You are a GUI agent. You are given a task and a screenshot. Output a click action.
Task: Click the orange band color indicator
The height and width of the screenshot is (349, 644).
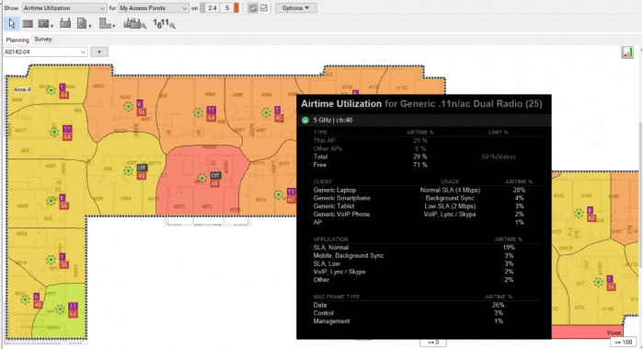tap(236, 7)
